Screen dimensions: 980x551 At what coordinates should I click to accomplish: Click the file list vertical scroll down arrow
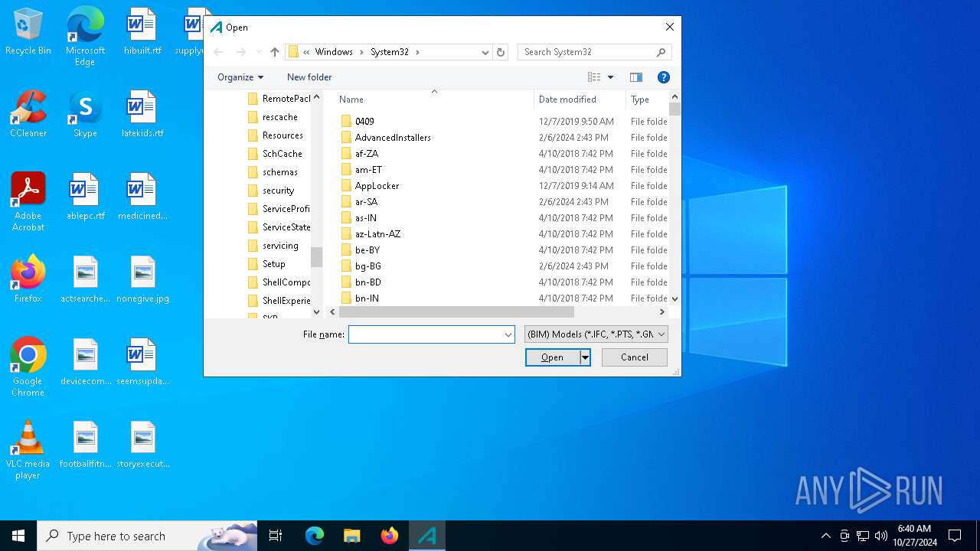675,298
